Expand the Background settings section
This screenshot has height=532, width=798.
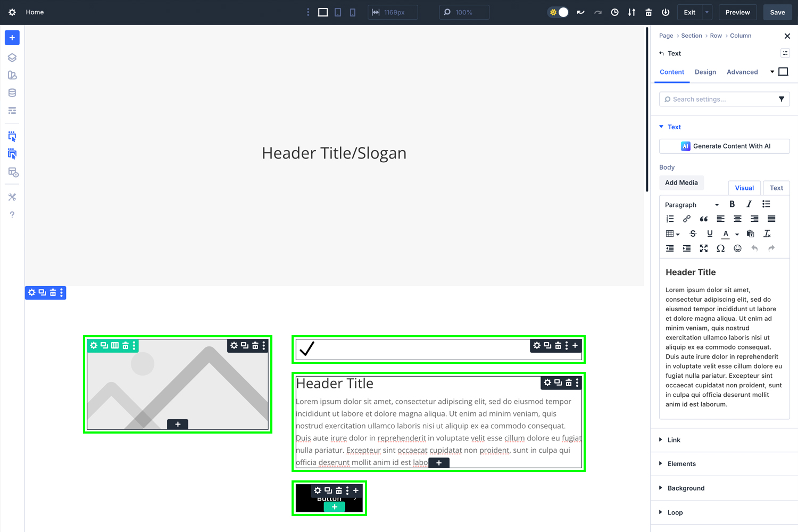coord(686,488)
